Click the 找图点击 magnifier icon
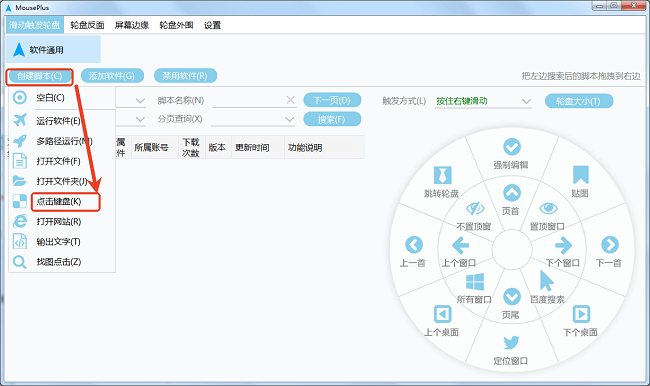This screenshot has height=386, width=650. pyautogui.click(x=19, y=262)
